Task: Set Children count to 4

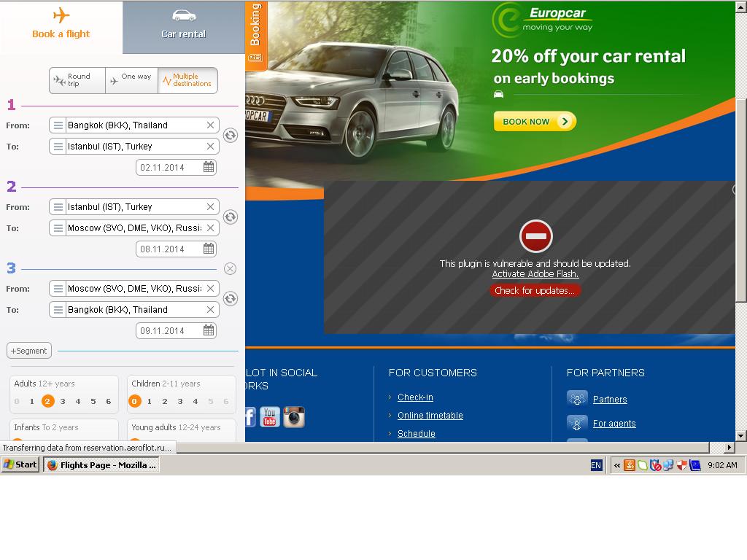Action: (195, 402)
